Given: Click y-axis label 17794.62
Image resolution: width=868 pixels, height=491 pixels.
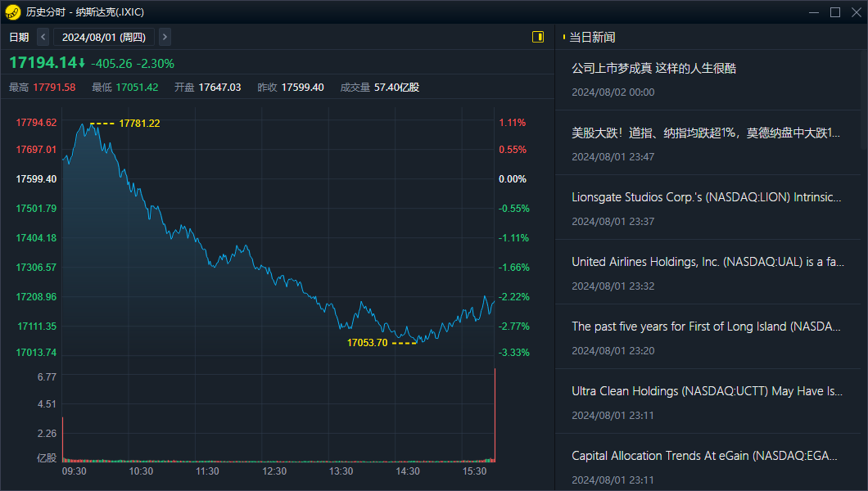Looking at the screenshot, I should 37,123.
